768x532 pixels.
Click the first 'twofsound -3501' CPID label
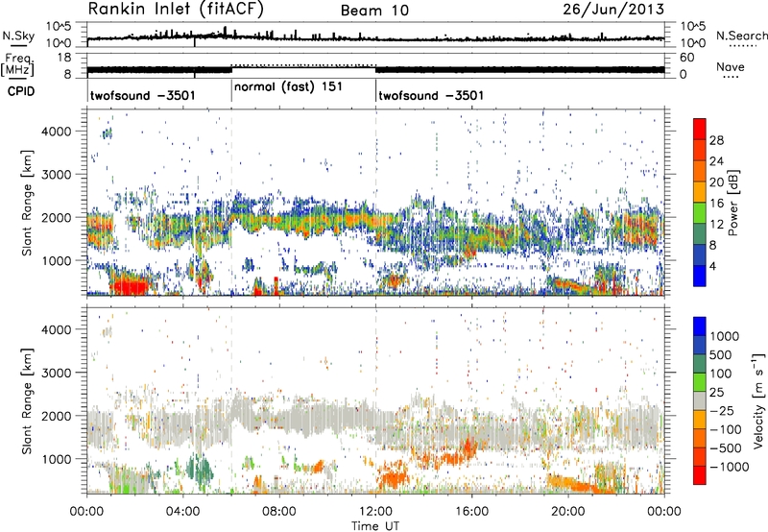[x=142, y=95]
